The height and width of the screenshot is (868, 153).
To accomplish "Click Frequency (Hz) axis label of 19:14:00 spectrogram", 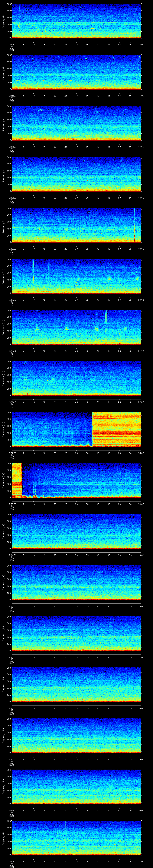I will click(3, 21).
